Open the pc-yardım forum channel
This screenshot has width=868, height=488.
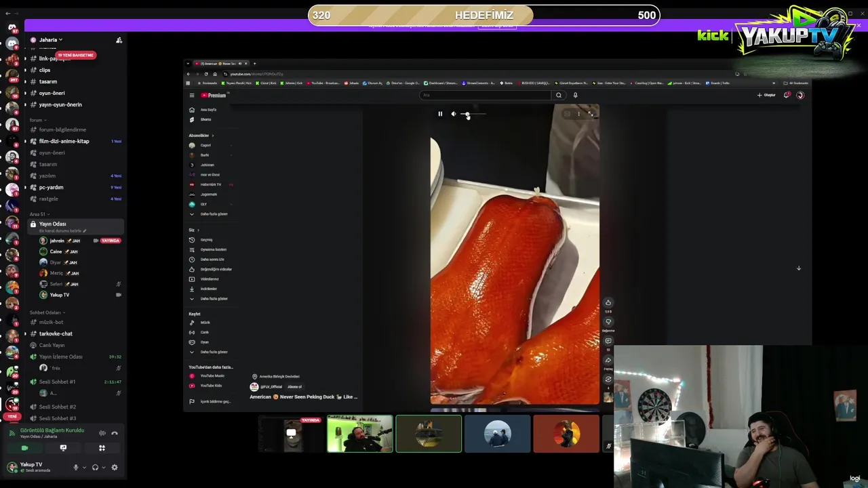click(x=51, y=188)
